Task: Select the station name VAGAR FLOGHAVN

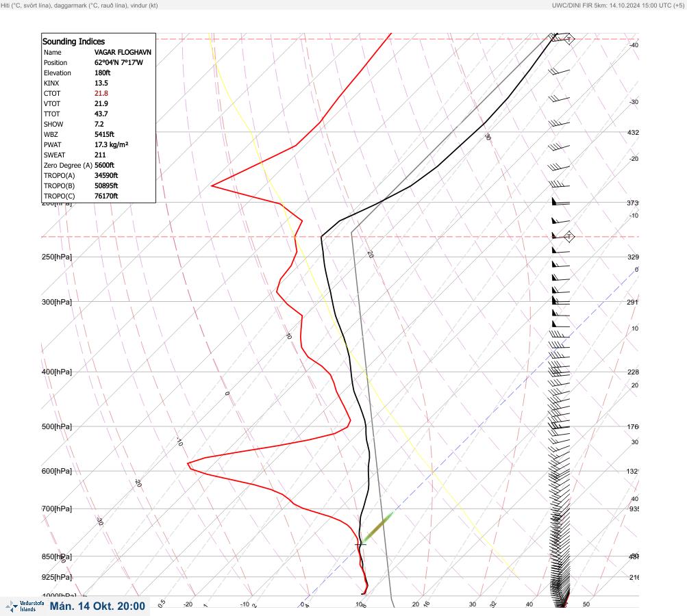Action: click(123, 52)
